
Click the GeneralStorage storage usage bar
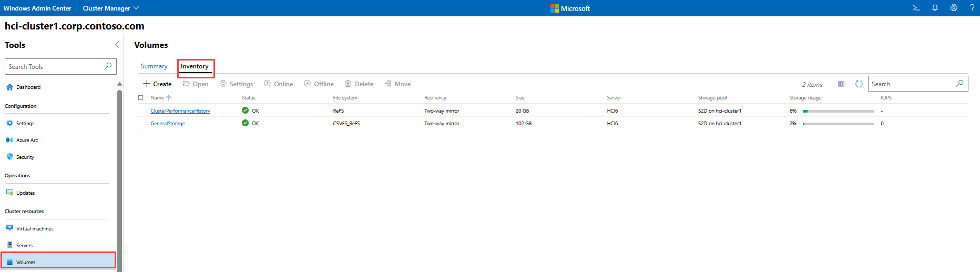coord(838,124)
